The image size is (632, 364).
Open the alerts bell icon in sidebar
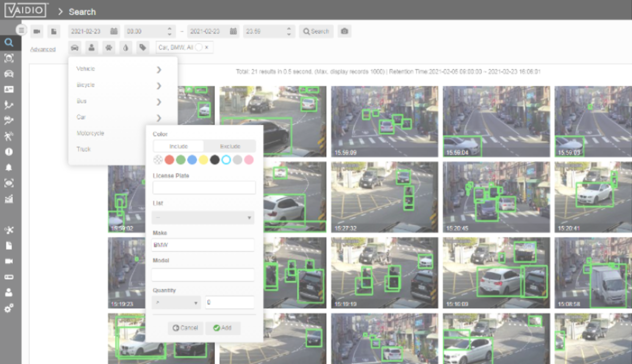tap(9, 167)
